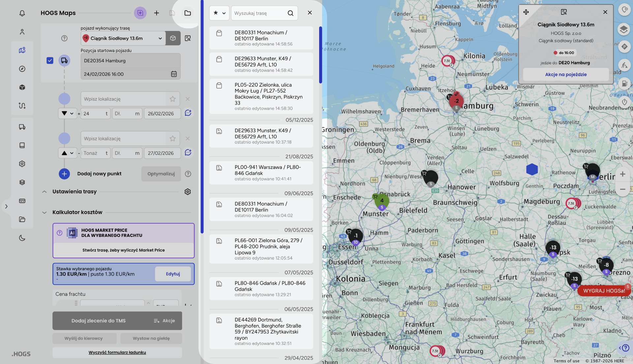Uncheck the vehicle start position checkbox
633x364 pixels.
pos(50,61)
